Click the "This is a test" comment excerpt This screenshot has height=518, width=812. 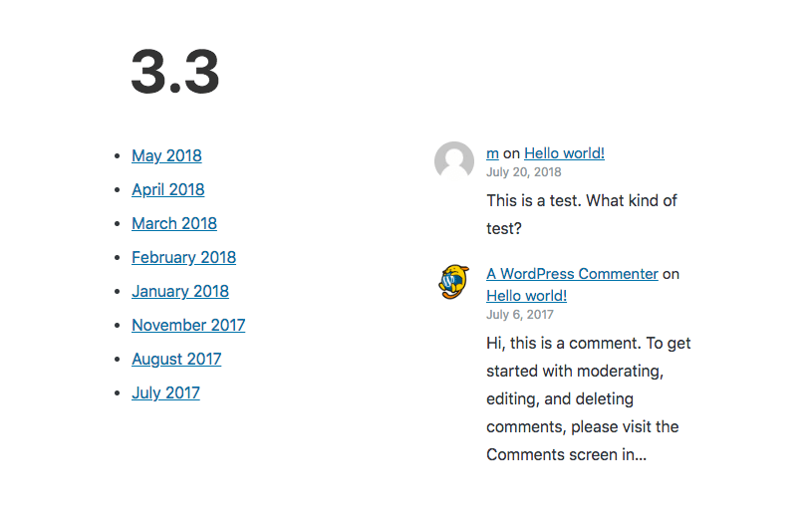point(582,214)
